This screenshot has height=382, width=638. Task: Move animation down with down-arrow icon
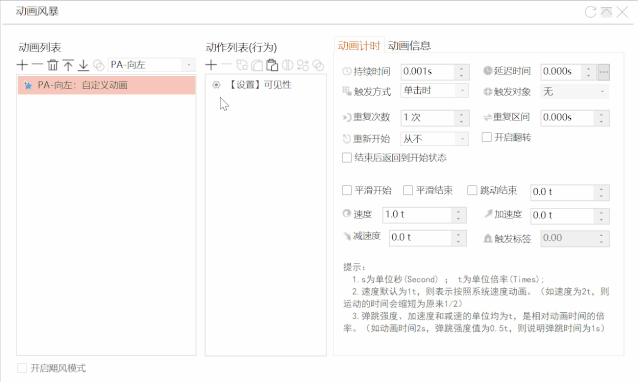83,65
